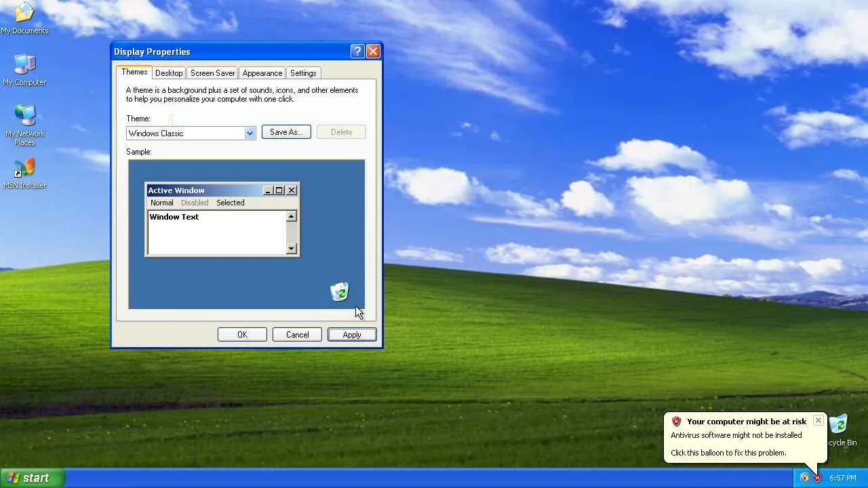Image resolution: width=868 pixels, height=488 pixels.
Task: Click "Click this balloon to fix this problem."
Action: coord(728,453)
